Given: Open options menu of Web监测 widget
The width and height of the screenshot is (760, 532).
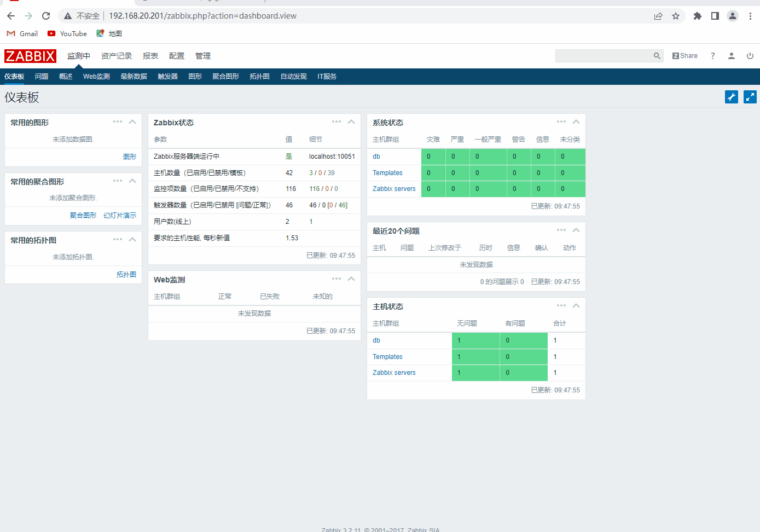Looking at the screenshot, I should [337, 278].
